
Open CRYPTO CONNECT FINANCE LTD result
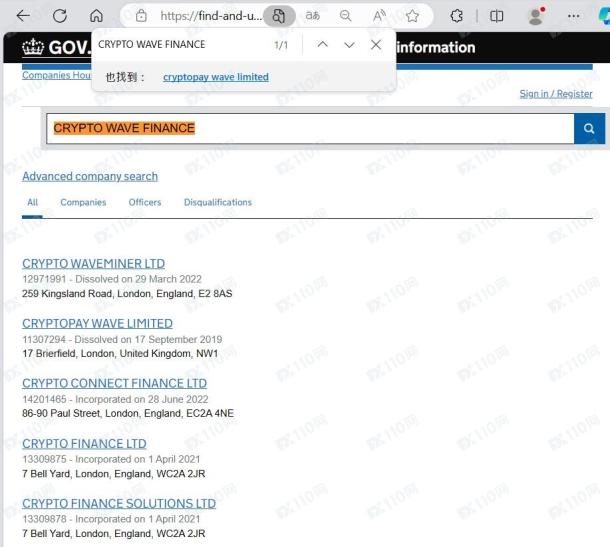114,383
